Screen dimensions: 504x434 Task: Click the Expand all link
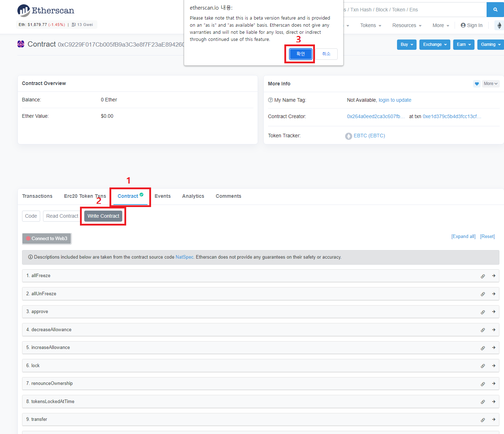463,237
